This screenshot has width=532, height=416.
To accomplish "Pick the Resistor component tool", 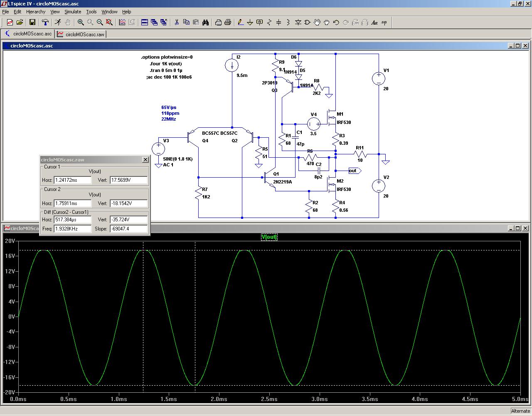I will click(269, 22).
